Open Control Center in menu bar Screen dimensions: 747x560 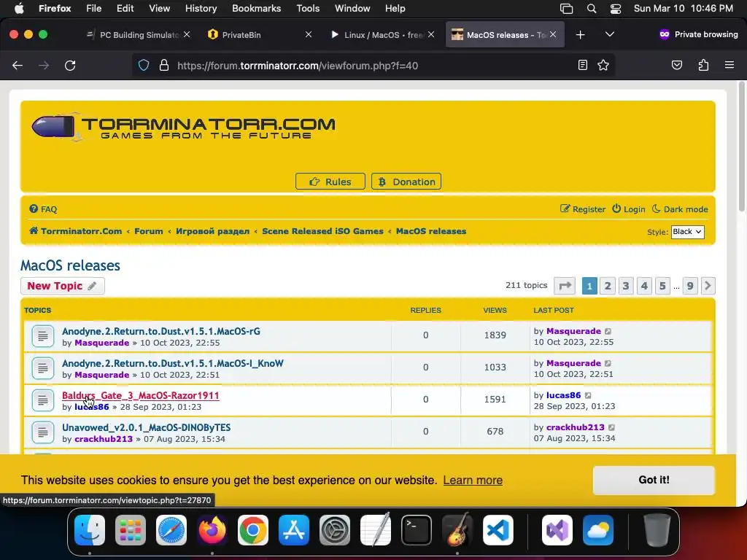616,8
